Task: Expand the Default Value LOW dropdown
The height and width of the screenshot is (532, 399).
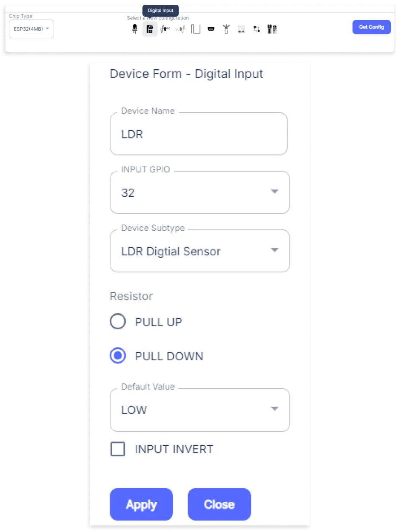Action: coord(200,410)
